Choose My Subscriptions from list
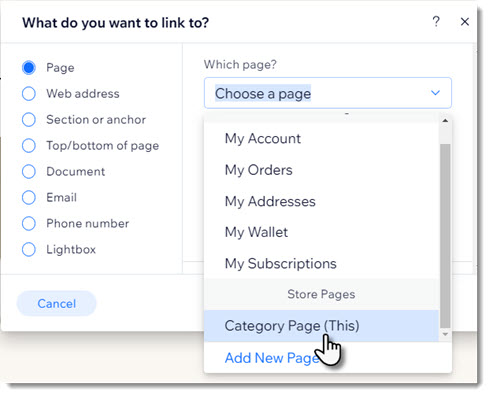 (x=321, y=264)
